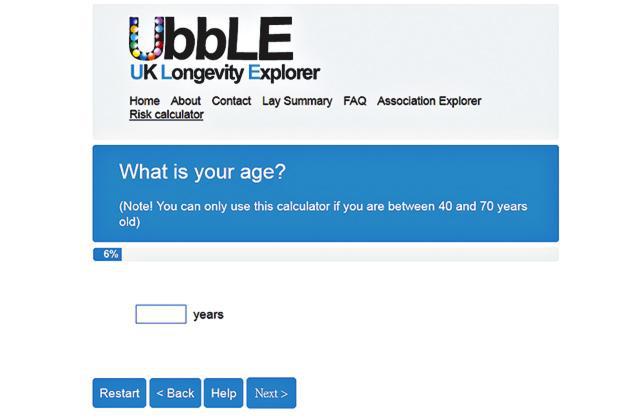The height and width of the screenshot is (417, 640).
Task: Open Help for this question
Action: [224, 393]
